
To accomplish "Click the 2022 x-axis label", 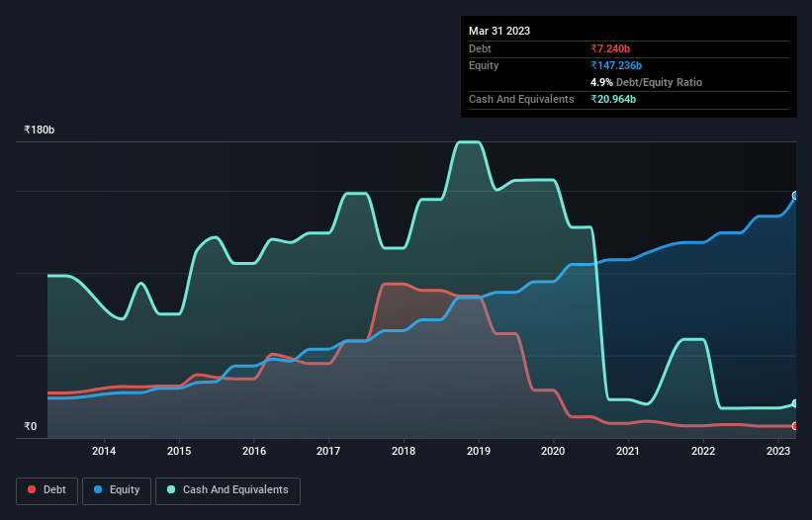I will [703, 451].
